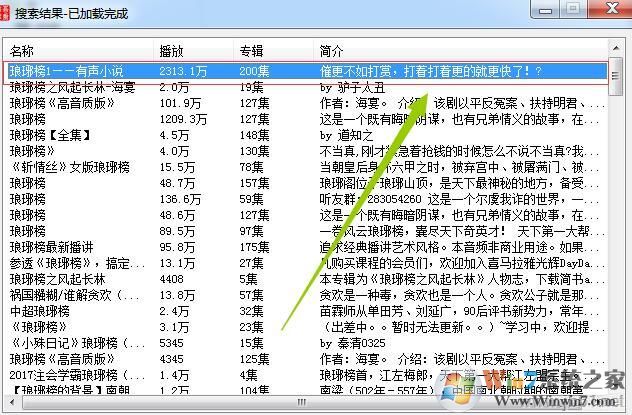Click description by 秦清0325
The image size is (632, 415).
[x=353, y=343]
